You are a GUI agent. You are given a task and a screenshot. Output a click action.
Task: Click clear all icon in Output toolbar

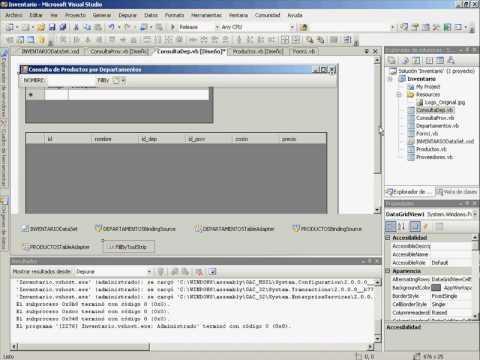click(199, 272)
